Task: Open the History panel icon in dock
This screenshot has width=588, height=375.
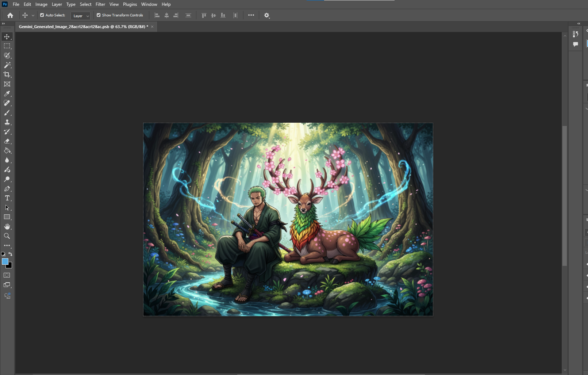Action: (576, 34)
